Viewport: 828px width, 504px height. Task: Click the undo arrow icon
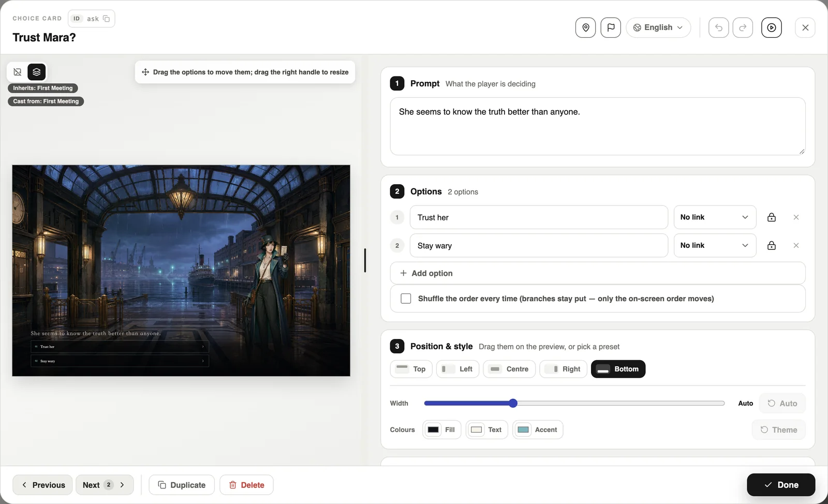tap(718, 27)
